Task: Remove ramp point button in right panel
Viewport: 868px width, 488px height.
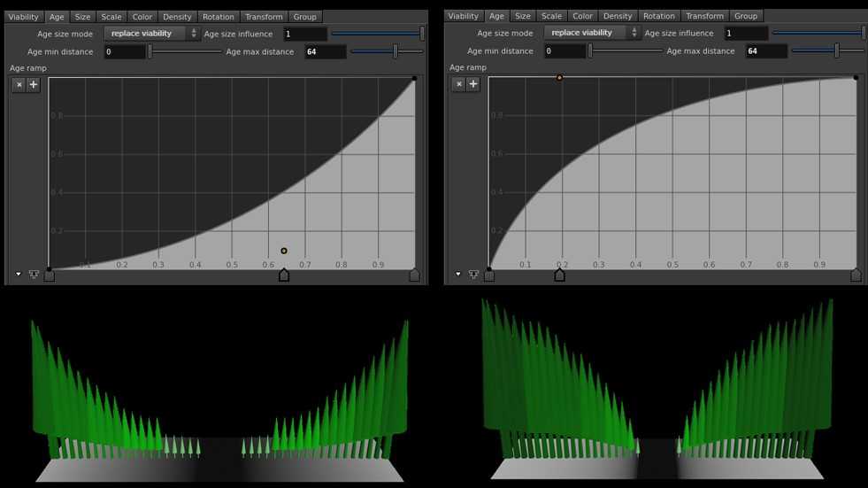Action: [459, 84]
